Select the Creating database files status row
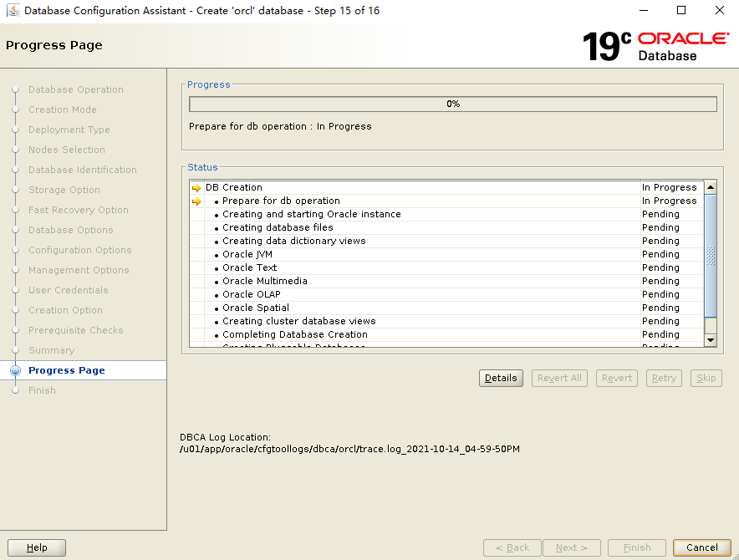The width and height of the screenshot is (739, 560). tap(268, 227)
